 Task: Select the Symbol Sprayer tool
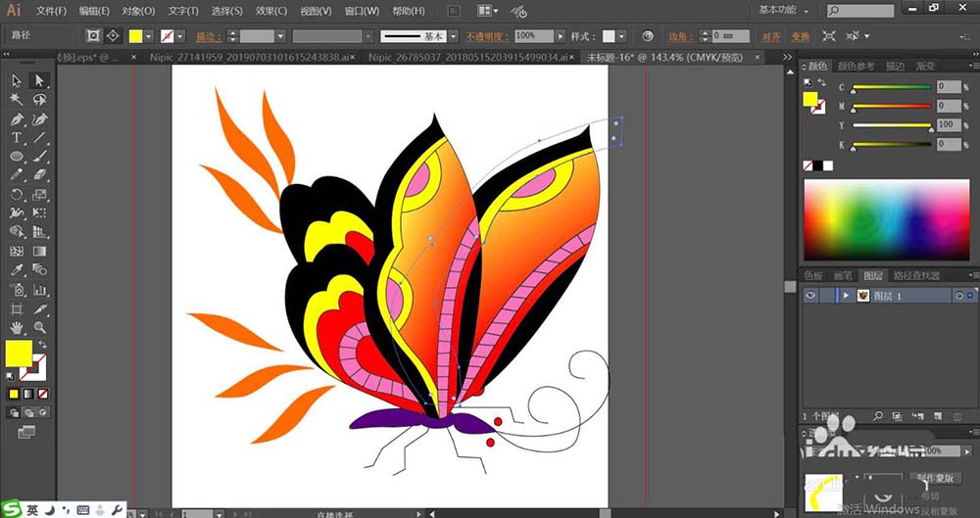[x=17, y=289]
